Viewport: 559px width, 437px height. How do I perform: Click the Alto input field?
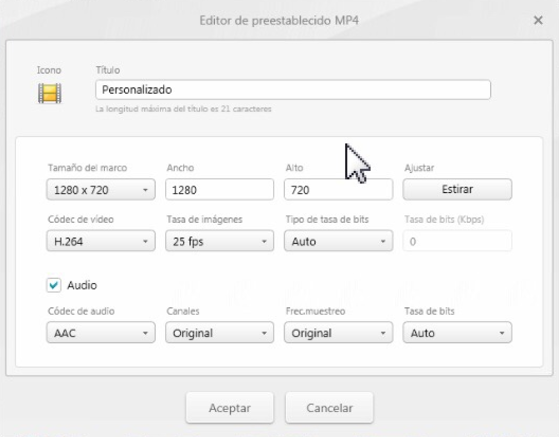click(x=338, y=190)
